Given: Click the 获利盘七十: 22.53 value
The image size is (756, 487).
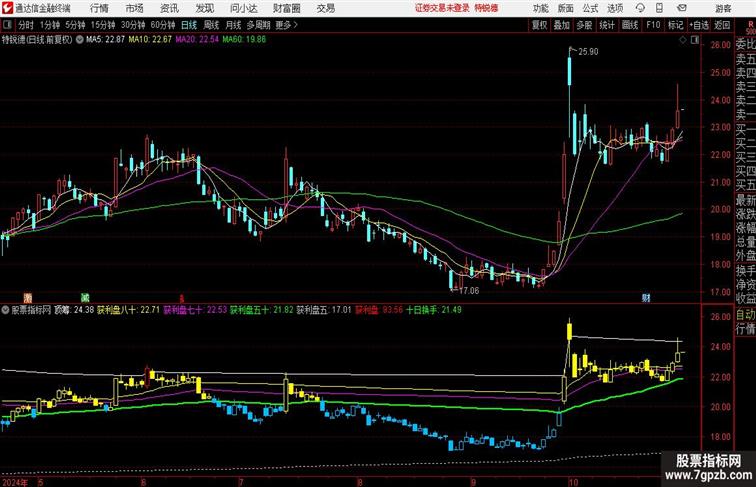Looking at the screenshot, I should coord(195,310).
